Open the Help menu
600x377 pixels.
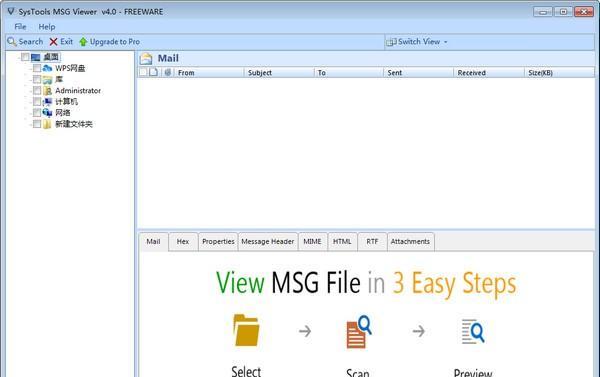coord(47,27)
